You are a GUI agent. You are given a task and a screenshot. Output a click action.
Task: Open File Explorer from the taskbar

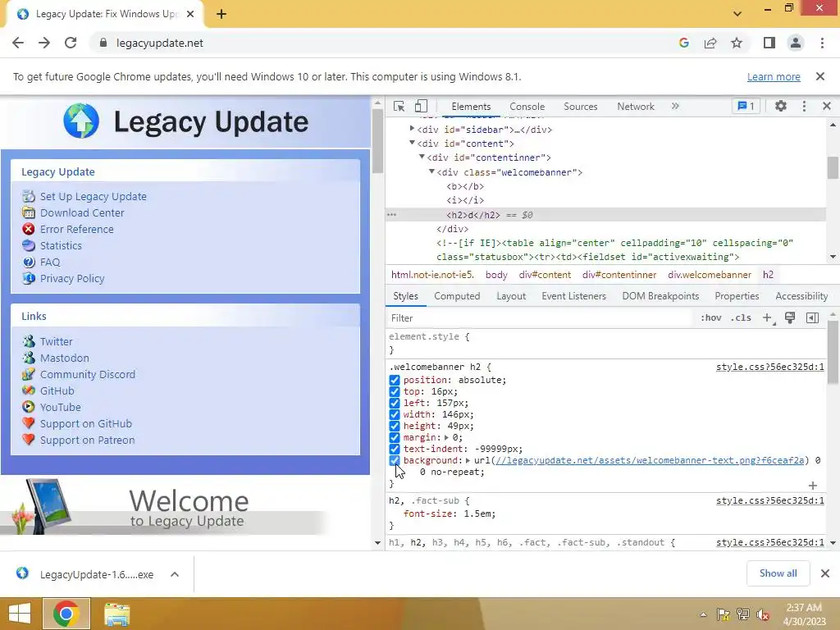tap(116, 614)
